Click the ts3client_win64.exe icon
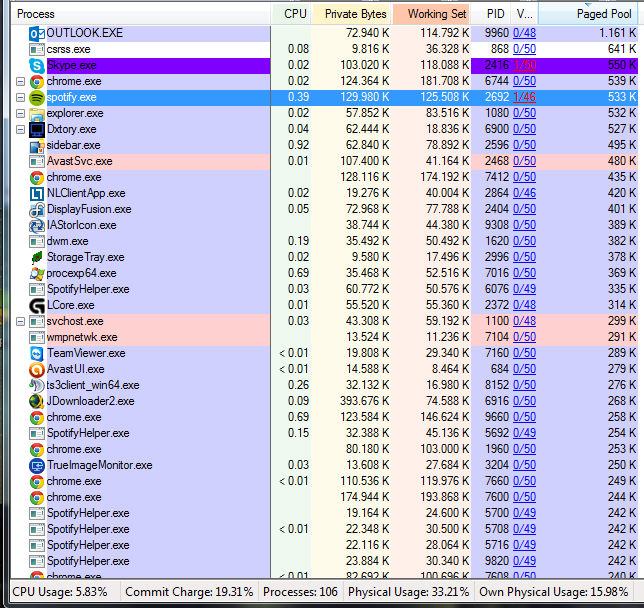644x608 pixels. pos(37,386)
